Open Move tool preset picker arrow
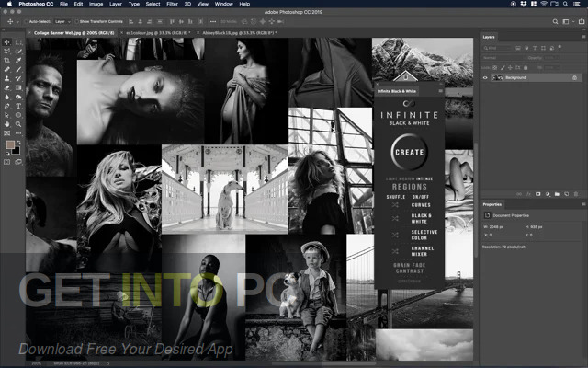Viewport: 588px width, 368px height. (x=17, y=22)
